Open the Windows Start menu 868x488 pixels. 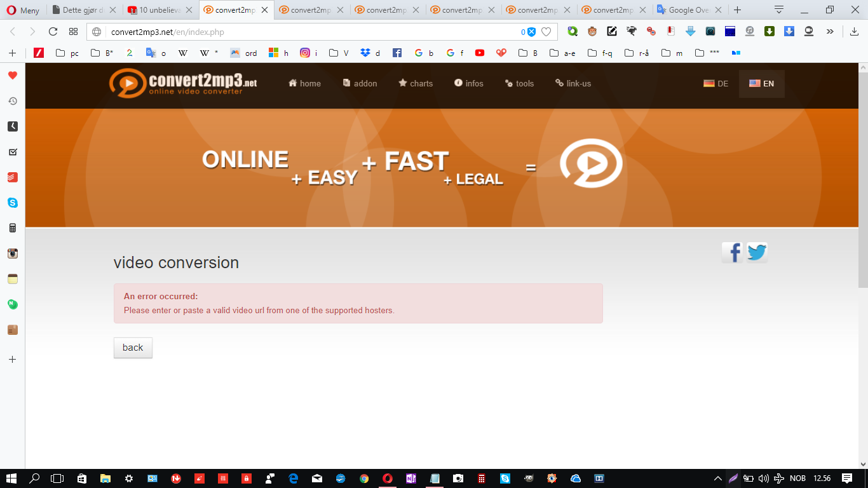click(11, 478)
